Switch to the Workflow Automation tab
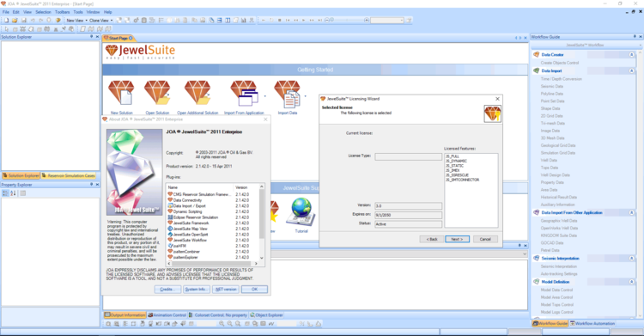The height and width of the screenshot is (336, 644). click(592, 324)
